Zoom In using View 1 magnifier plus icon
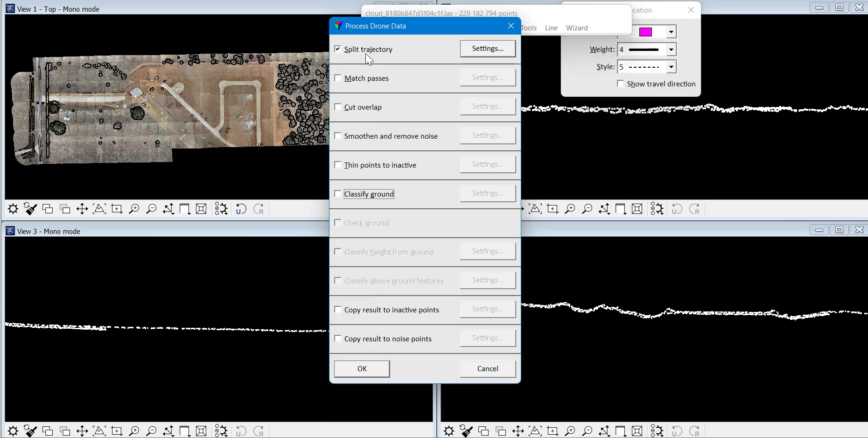The width and height of the screenshot is (868, 438). 134,209
